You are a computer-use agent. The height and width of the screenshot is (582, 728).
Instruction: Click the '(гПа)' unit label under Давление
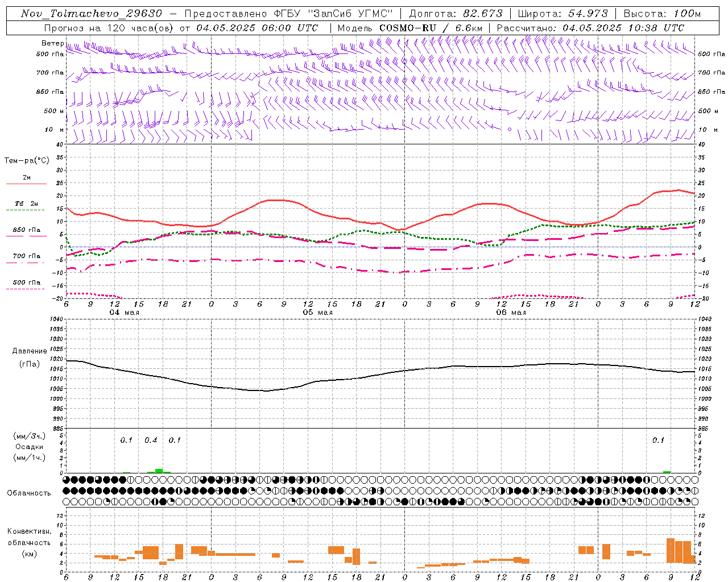(x=30, y=364)
